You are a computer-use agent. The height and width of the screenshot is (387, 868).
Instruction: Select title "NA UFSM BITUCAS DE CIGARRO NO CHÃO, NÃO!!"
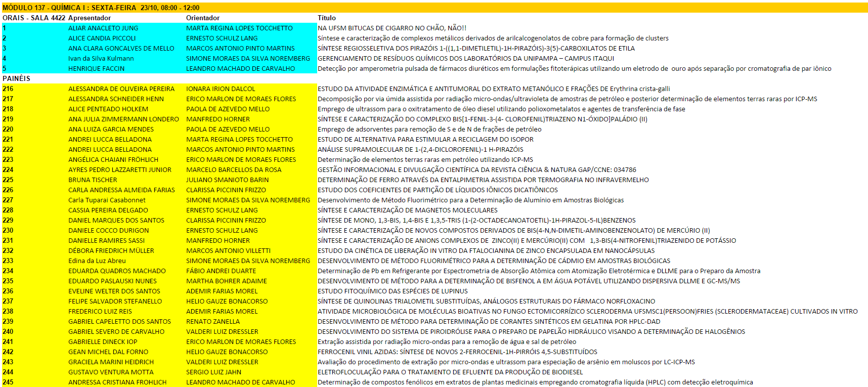(x=392, y=28)
